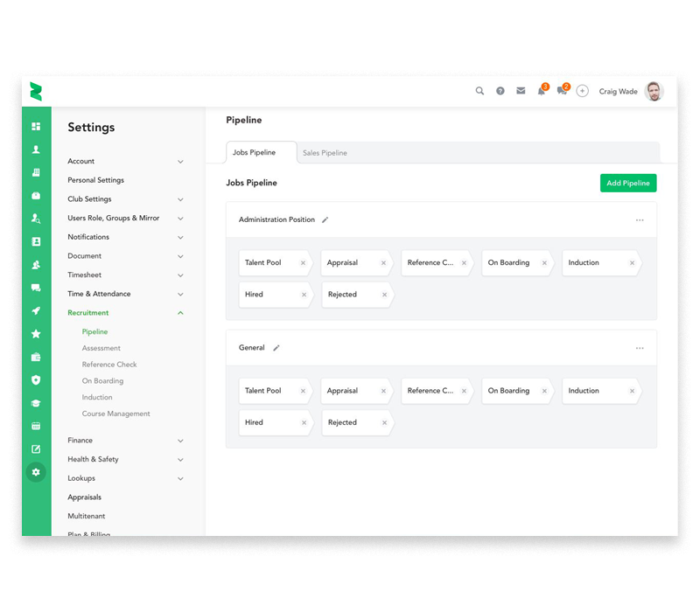Edit the Administration Position pipeline name
The image size is (700, 612).
click(x=325, y=219)
